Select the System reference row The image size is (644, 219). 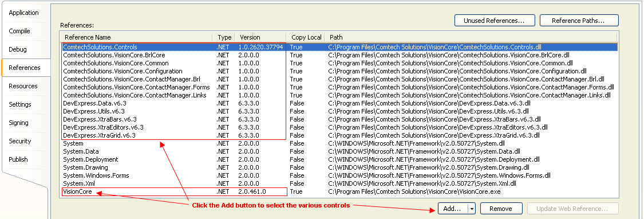(339, 143)
